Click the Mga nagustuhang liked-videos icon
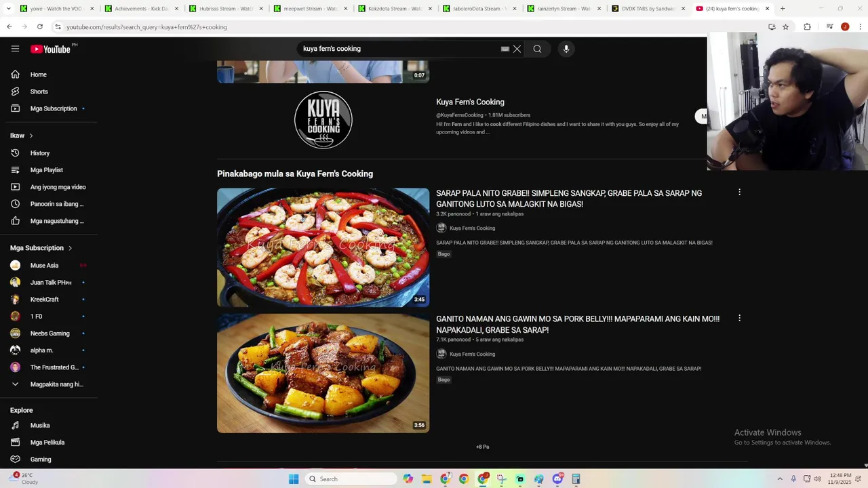The width and height of the screenshot is (868, 488). tap(15, 221)
